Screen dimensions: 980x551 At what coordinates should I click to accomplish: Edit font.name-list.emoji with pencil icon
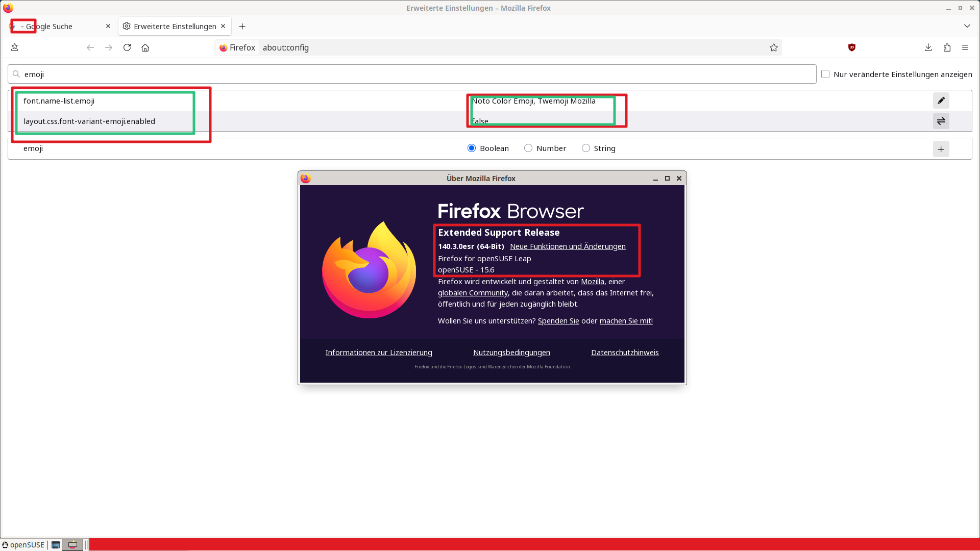tap(941, 101)
